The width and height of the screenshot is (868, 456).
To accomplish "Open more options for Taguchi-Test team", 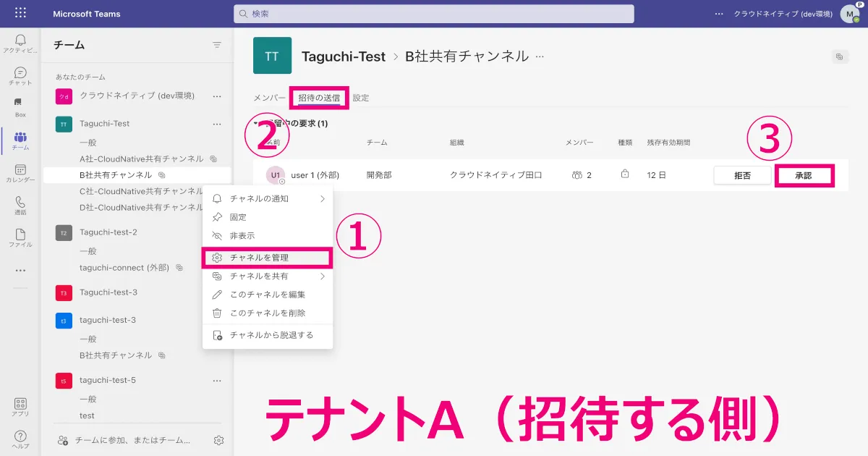I will (217, 124).
